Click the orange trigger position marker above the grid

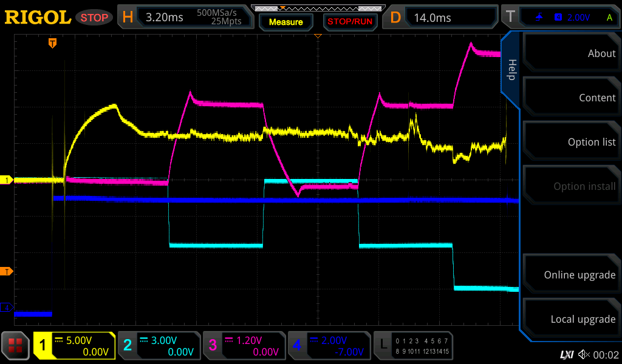(x=53, y=43)
